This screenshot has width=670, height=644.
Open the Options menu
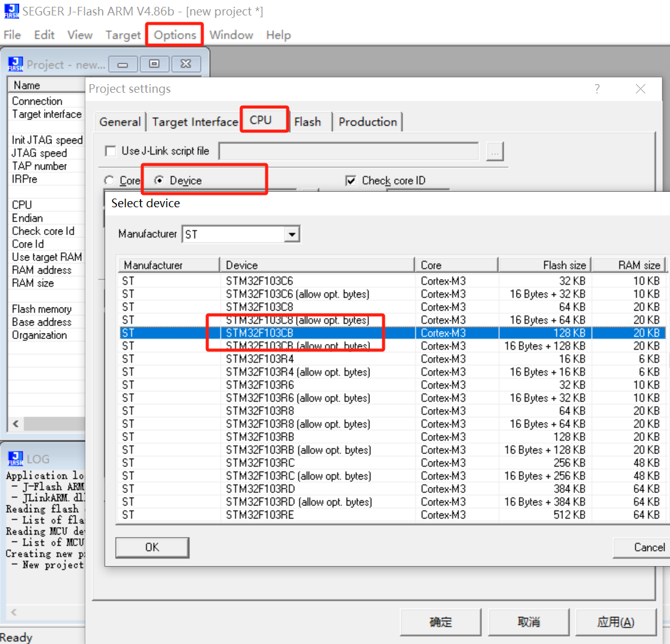[x=174, y=35]
